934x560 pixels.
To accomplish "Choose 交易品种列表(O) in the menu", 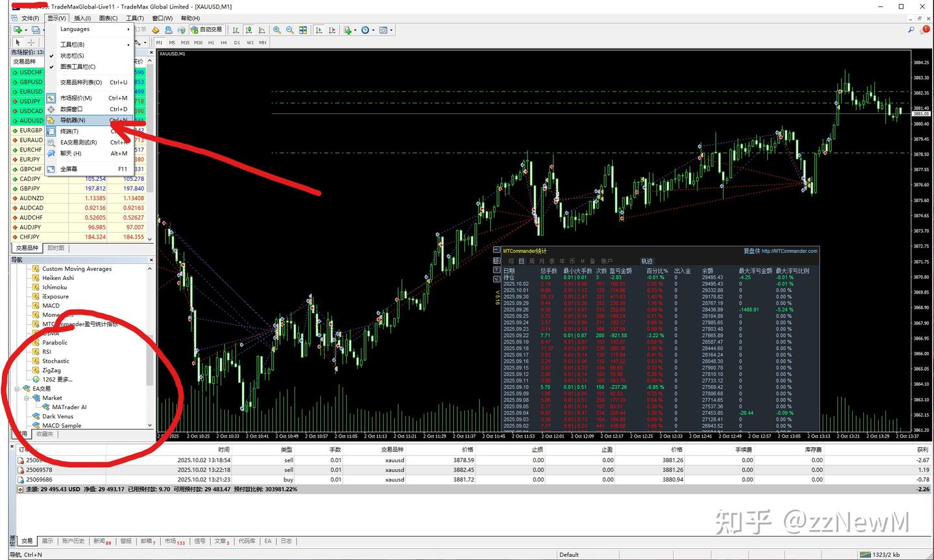I will click(89, 82).
